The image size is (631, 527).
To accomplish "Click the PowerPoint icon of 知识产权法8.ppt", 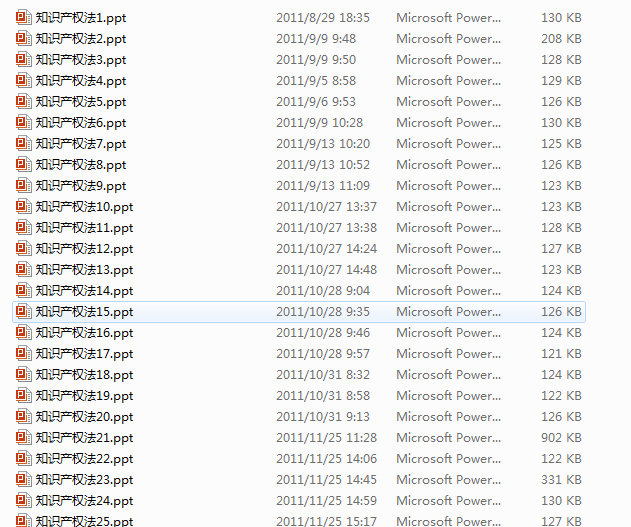I will click(x=24, y=165).
